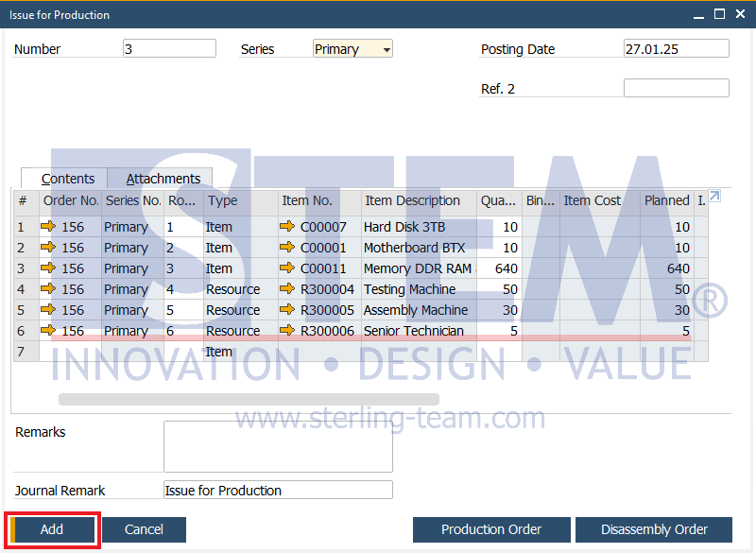The image size is (756, 553).
Task: Open link arrow for resource R300004
Action: coord(287,288)
